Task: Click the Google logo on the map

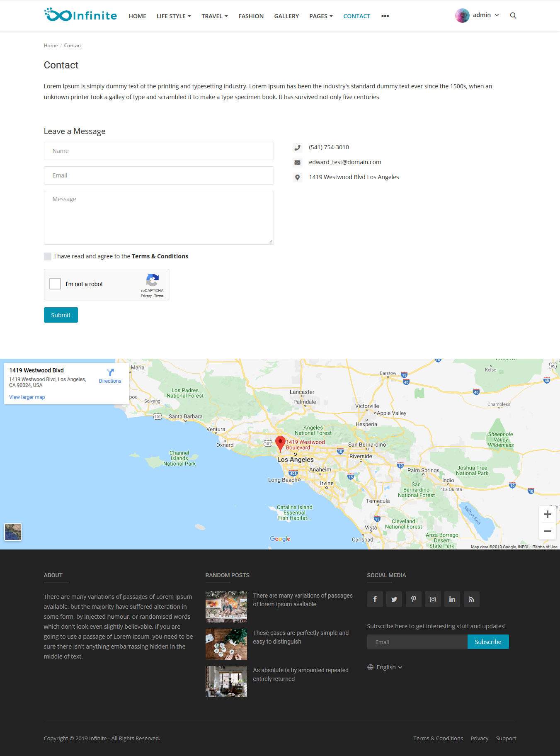Action: pyautogui.click(x=280, y=539)
